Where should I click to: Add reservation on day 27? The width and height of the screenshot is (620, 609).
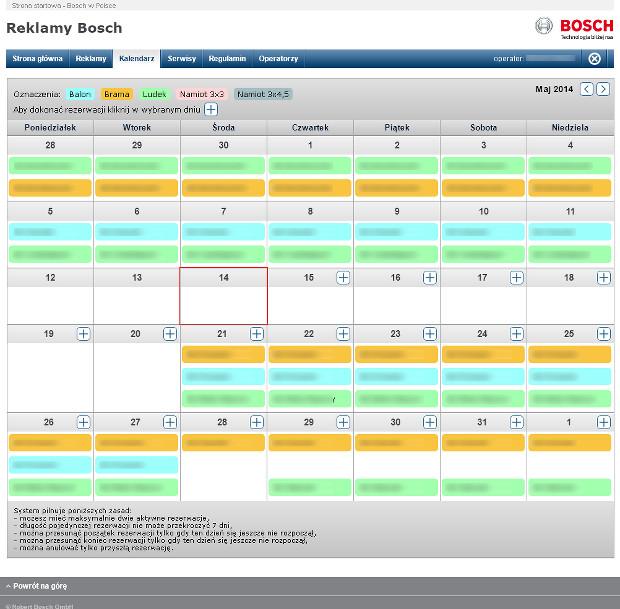[170, 422]
